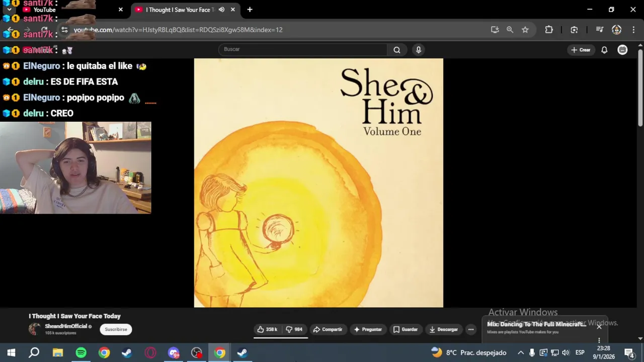Click 'Mix: Dancing To The Full Minecraft' title
The width and height of the screenshot is (644, 362).
pyautogui.click(x=536, y=324)
